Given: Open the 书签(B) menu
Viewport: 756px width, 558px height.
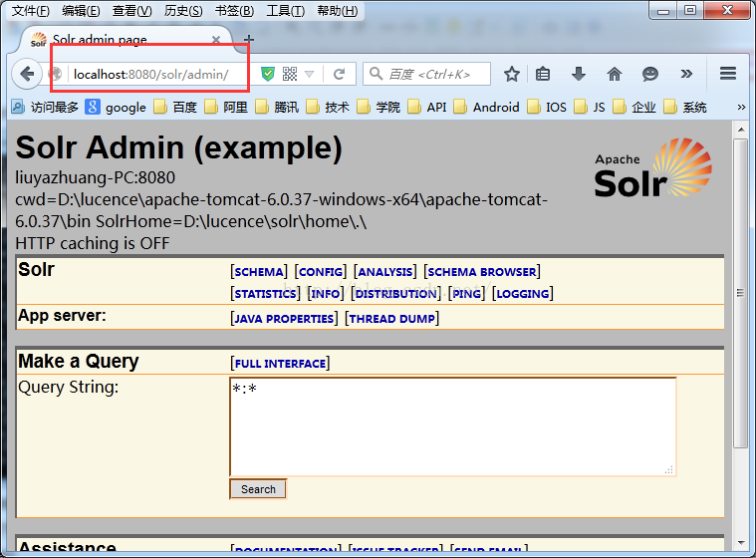Looking at the screenshot, I should pyautogui.click(x=234, y=11).
